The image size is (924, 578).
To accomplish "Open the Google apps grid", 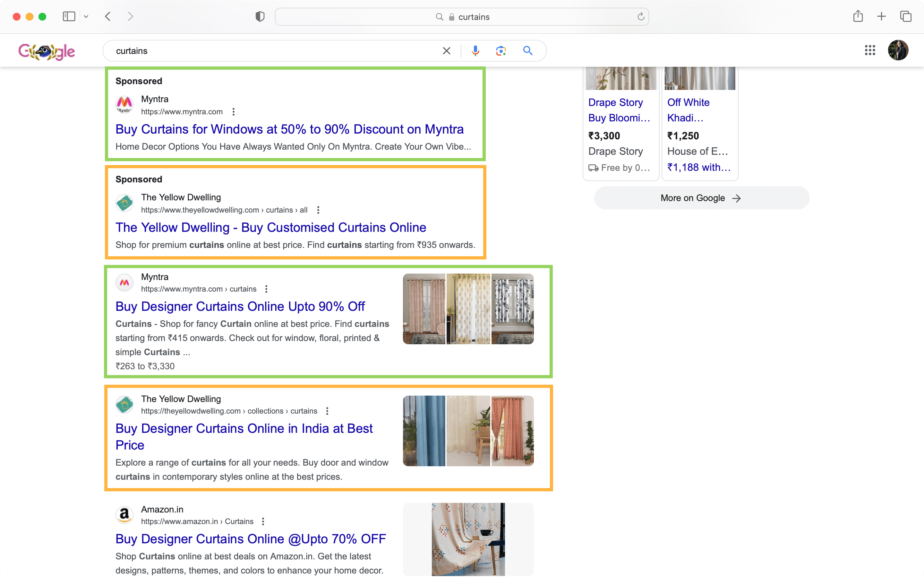I will point(870,50).
